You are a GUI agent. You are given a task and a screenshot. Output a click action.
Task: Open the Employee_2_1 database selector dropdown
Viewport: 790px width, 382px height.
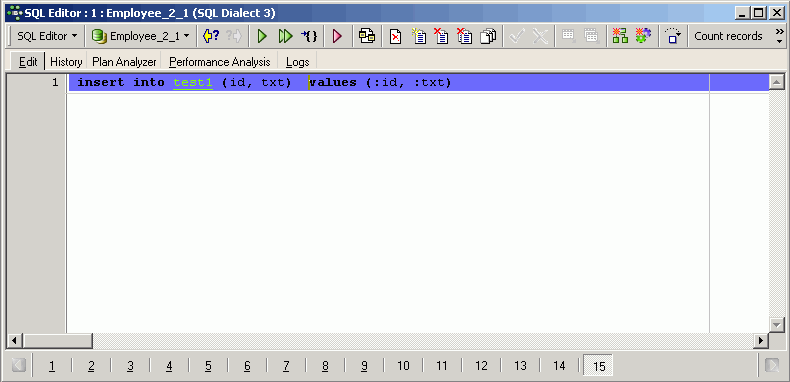click(141, 36)
